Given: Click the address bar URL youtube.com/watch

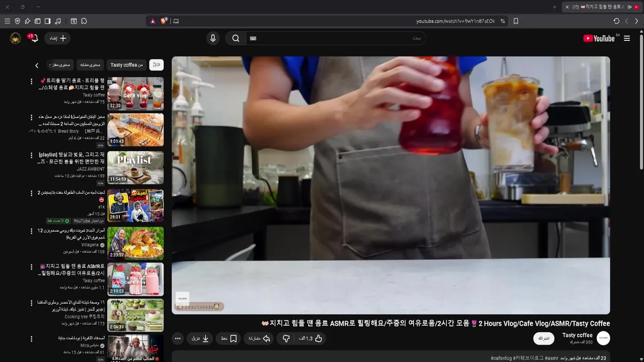Looking at the screenshot, I should 455,21.
